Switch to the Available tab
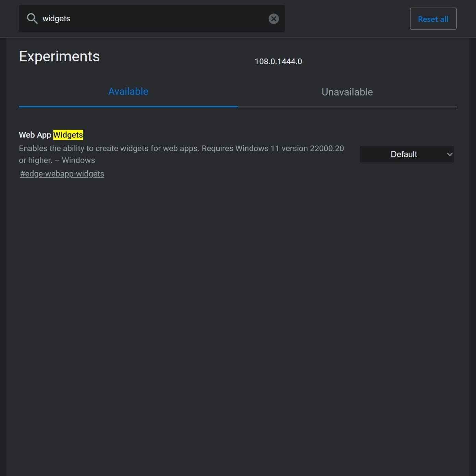Screen dimensions: 476x476 coord(128,91)
